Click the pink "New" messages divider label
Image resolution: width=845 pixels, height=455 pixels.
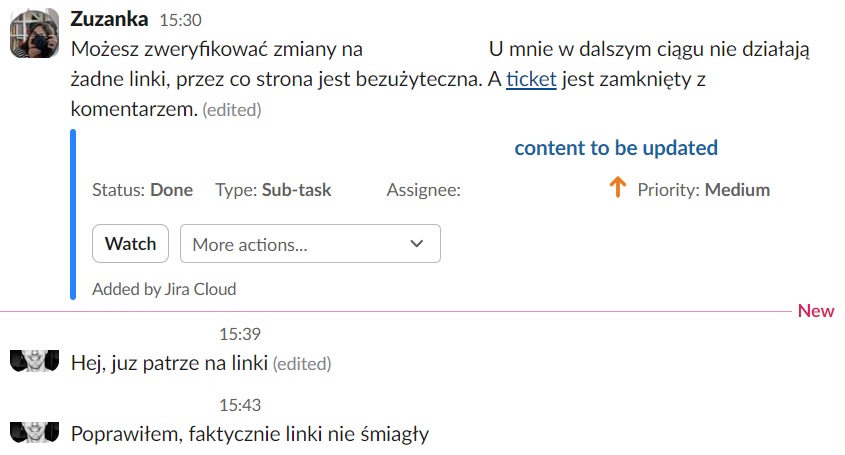click(x=816, y=311)
